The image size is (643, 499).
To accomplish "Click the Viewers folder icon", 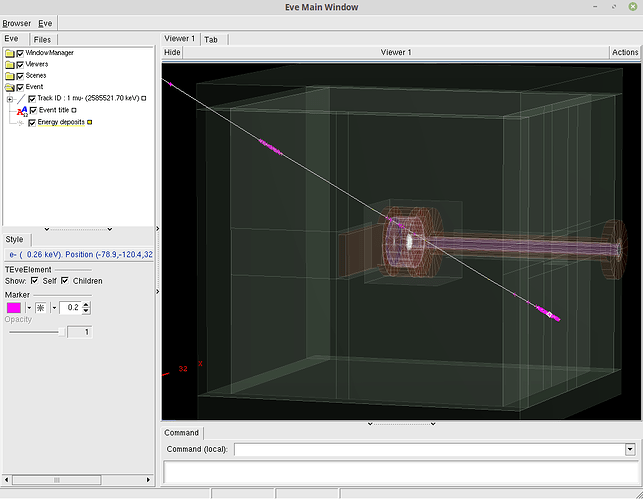I will [10, 65].
